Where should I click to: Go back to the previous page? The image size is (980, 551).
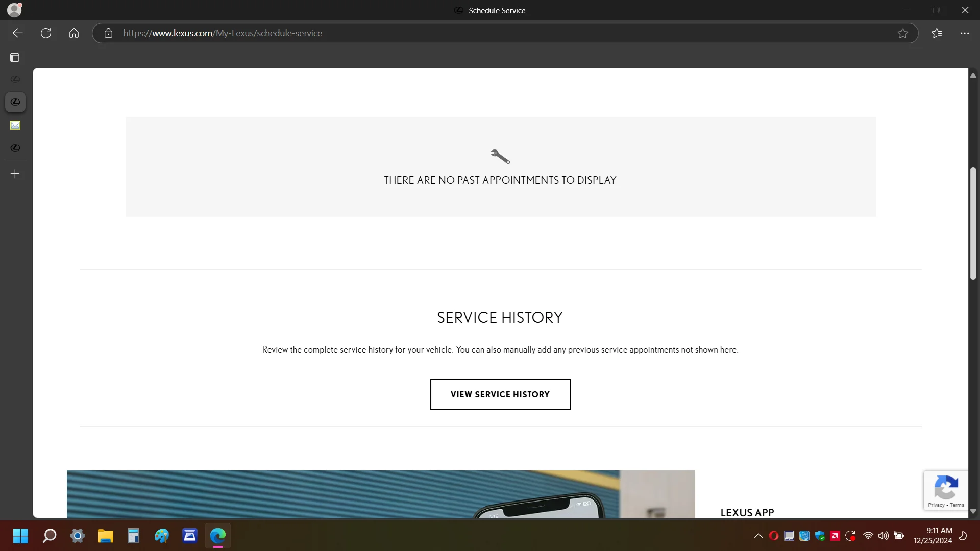point(18,33)
